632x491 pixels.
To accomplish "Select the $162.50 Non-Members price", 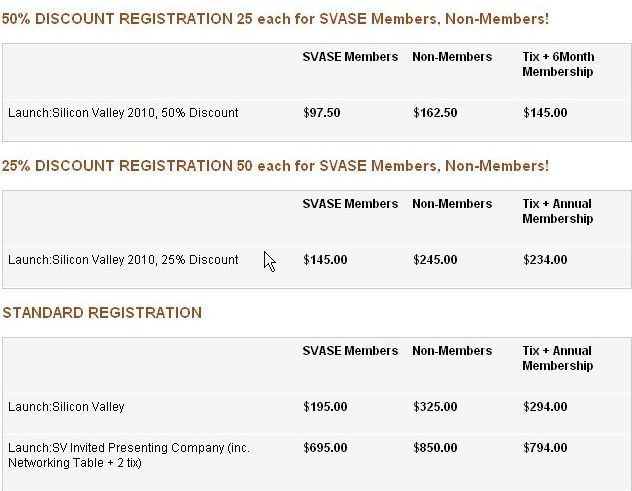I will pyautogui.click(x=434, y=113).
